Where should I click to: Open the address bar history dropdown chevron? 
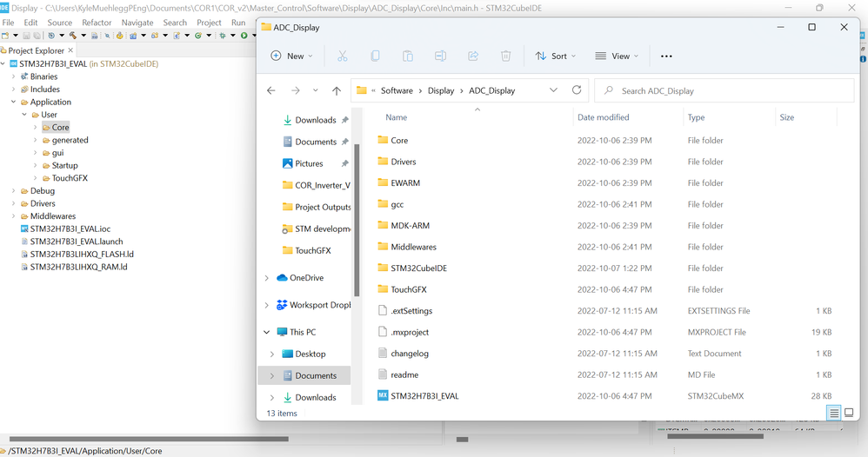pos(553,90)
